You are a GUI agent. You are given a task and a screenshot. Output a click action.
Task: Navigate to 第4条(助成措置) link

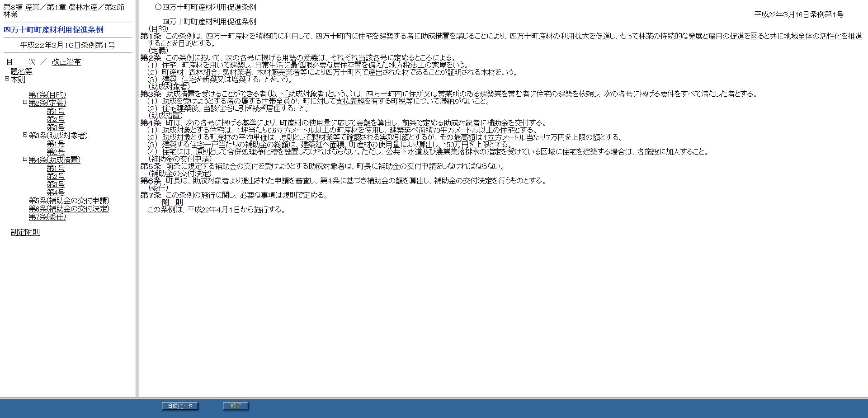pyautogui.click(x=54, y=160)
